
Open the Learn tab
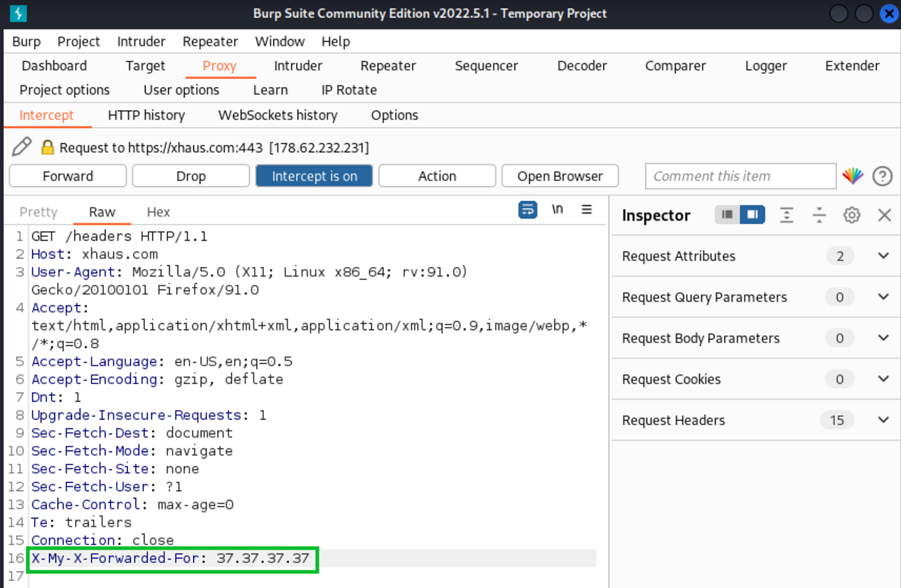tap(270, 90)
